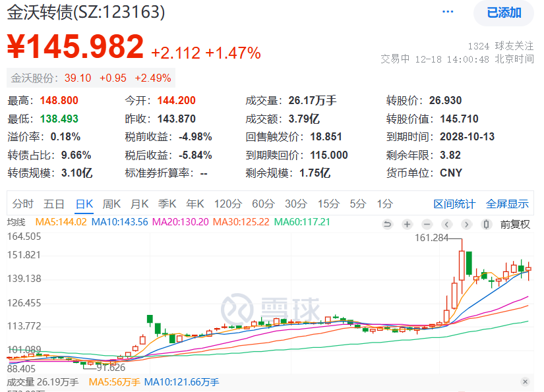Image resolution: width=544 pixels, height=392 pixels.
Task: Switch to the 60分 interval tab
Action: coord(263,204)
